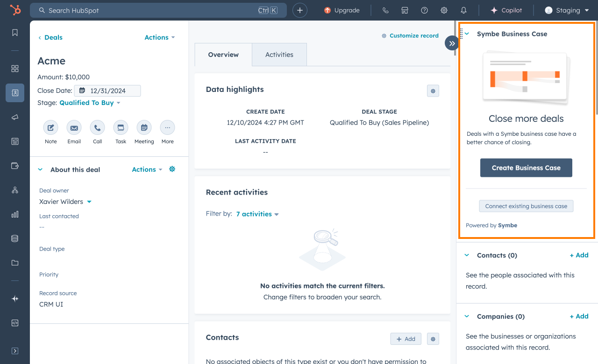Switch to the Activities tab
This screenshot has width=598, height=364.
(279, 55)
